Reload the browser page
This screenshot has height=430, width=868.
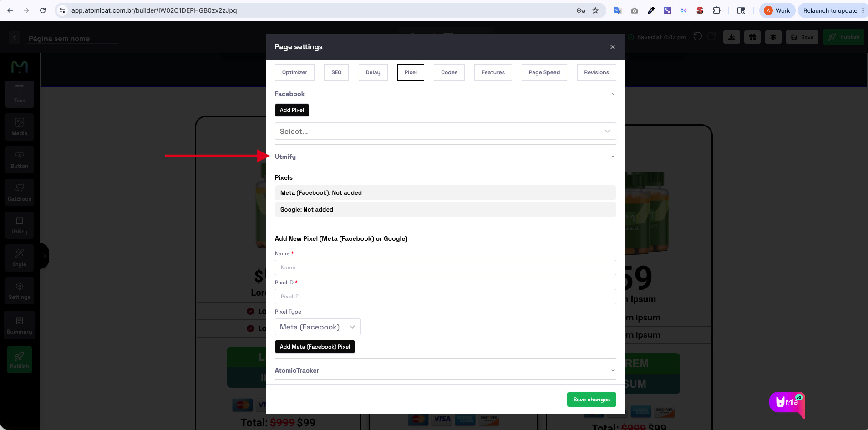(43, 10)
